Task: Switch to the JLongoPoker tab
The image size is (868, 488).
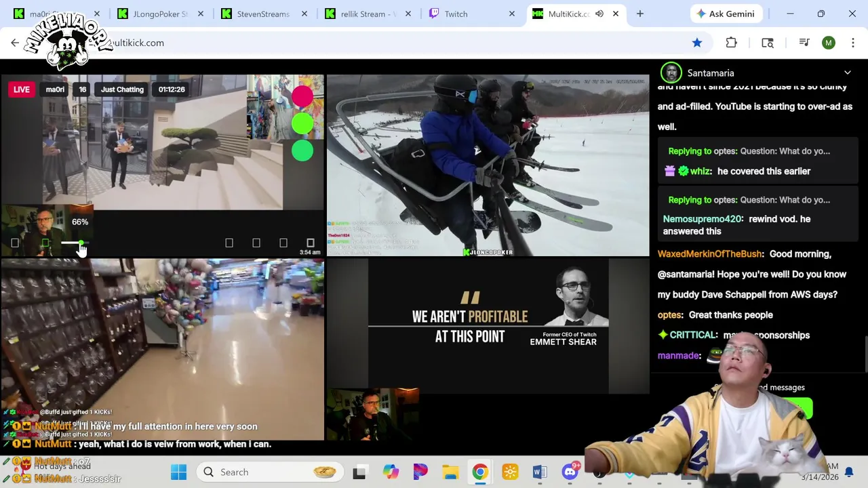Action: (161, 14)
